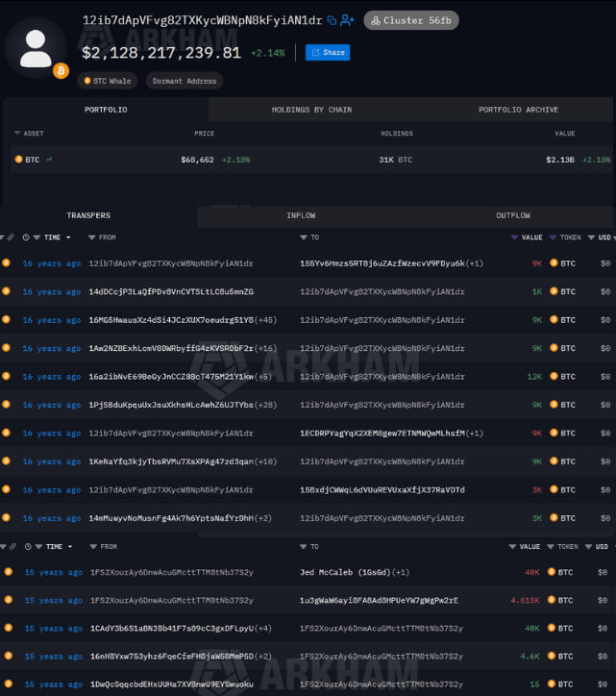616x696 pixels.
Task: Click the transaction icon for the 16MG5Hw transfer row
Action: (6, 319)
